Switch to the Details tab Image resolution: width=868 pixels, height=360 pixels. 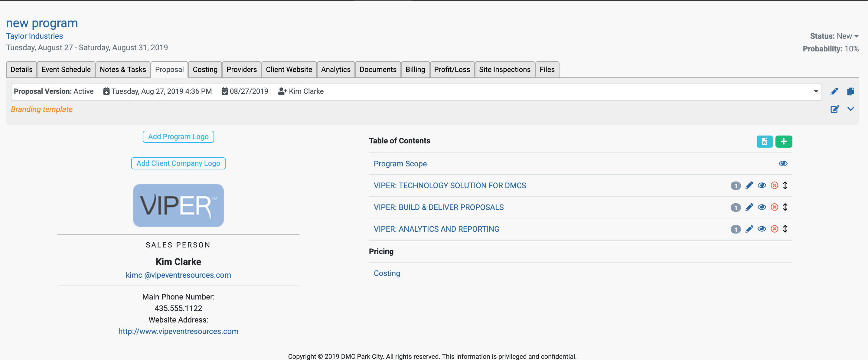[21, 70]
